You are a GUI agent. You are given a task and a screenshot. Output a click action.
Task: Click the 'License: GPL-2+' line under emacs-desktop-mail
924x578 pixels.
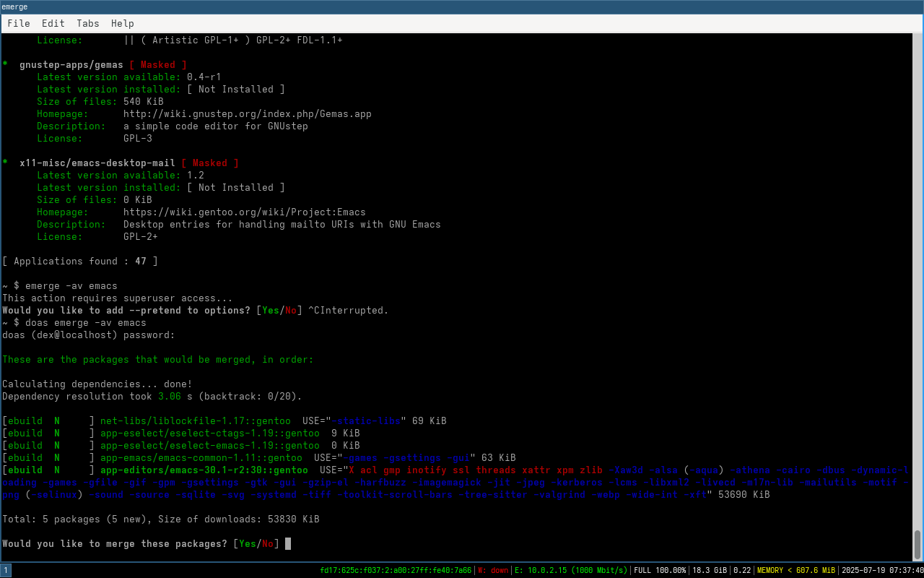tap(97, 236)
